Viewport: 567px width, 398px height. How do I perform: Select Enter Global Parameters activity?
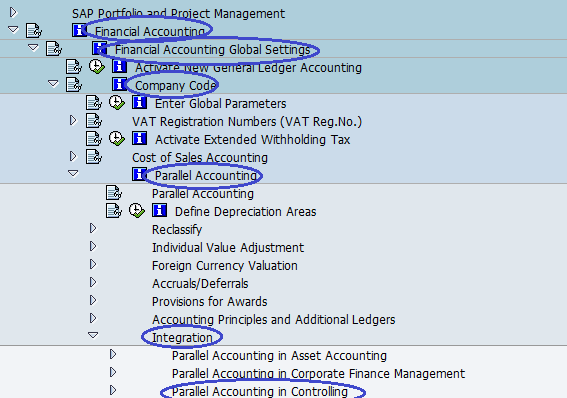pos(221,104)
